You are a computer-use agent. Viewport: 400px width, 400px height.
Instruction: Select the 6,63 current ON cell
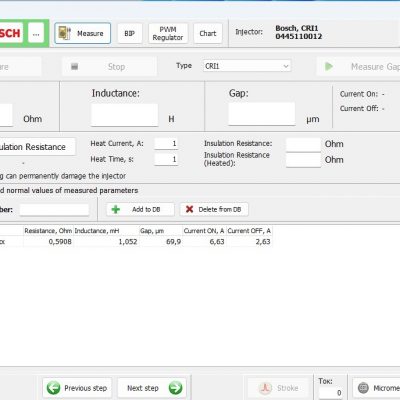click(x=204, y=241)
